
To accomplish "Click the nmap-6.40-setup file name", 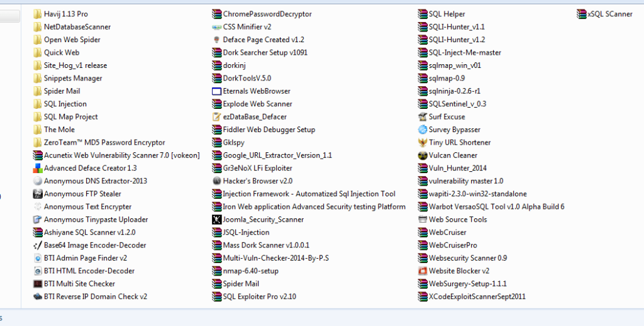I will (x=251, y=271).
